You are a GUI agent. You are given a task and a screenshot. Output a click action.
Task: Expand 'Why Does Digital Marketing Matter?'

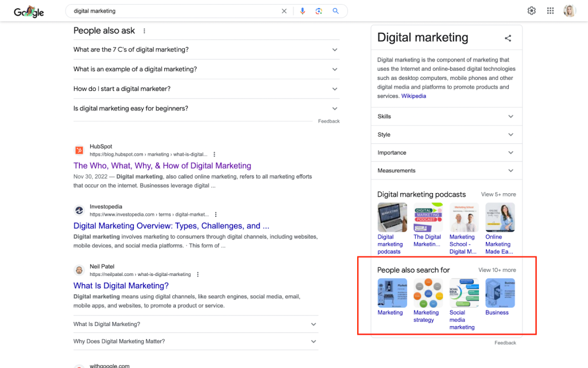[x=196, y=342]
